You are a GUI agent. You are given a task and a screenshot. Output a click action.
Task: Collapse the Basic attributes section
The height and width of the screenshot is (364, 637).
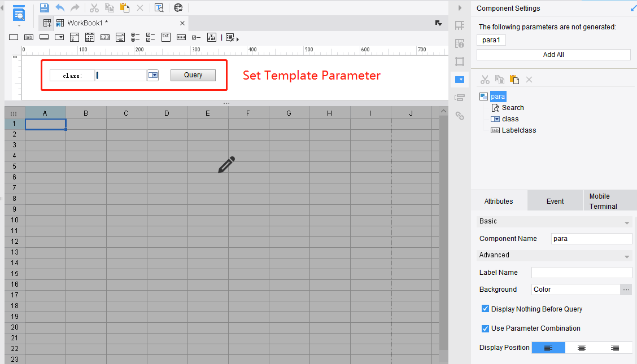tap(626, 221)
